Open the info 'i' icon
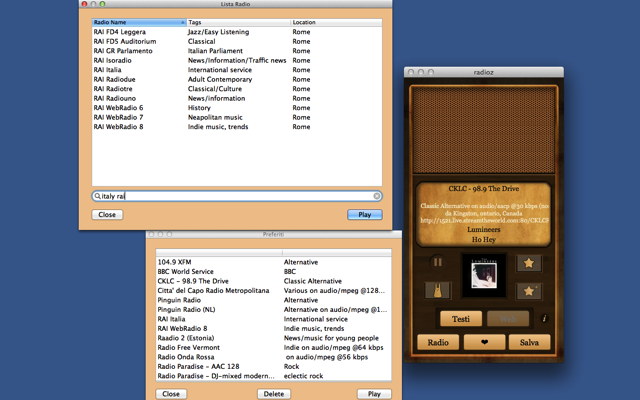This screenshot has width=640, height=400. pyautogui.click(x=545, y=319)
